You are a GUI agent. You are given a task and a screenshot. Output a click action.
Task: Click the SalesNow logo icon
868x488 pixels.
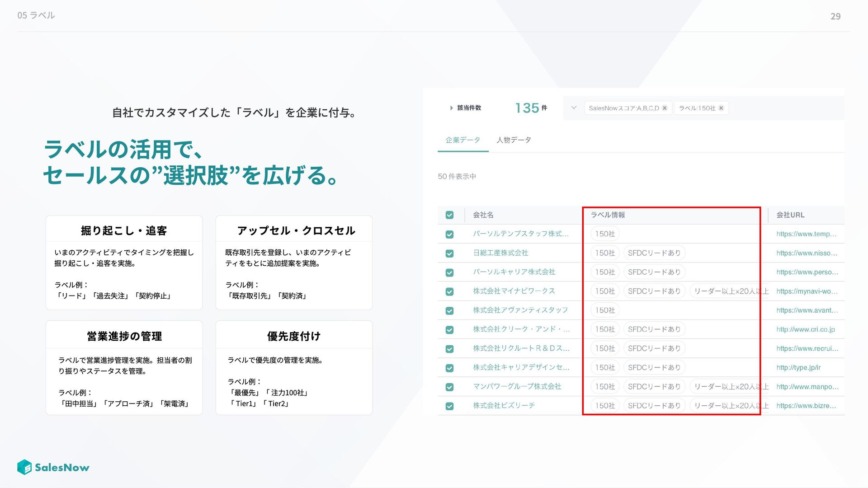click(x=24, y=467)
